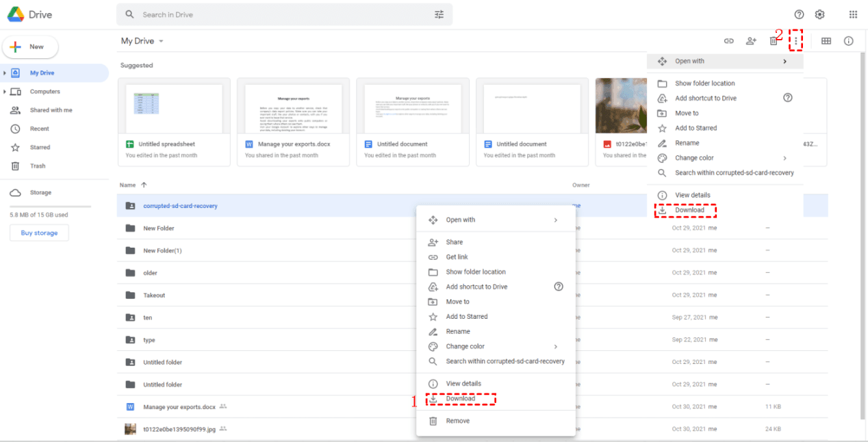868x442 pixels.
Task: Select the ten folder row
Action: click(x=472, y=317)
